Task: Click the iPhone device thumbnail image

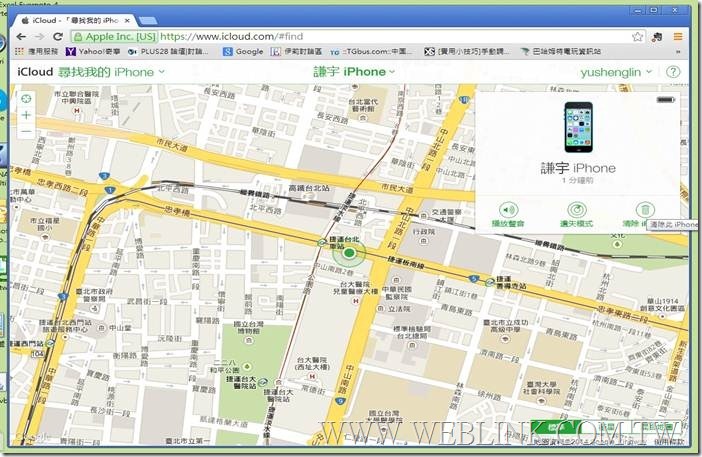Action: pyautogui.click(x=579, y=125)
